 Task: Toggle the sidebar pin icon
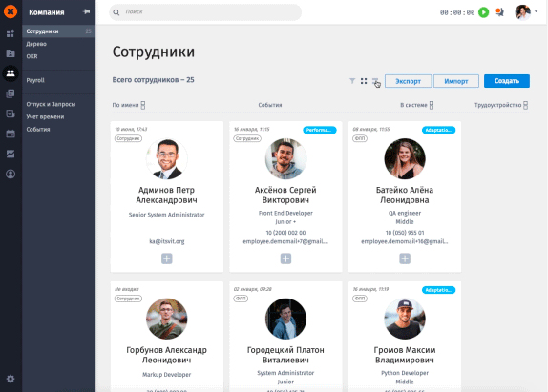click(x=86, y=11)
